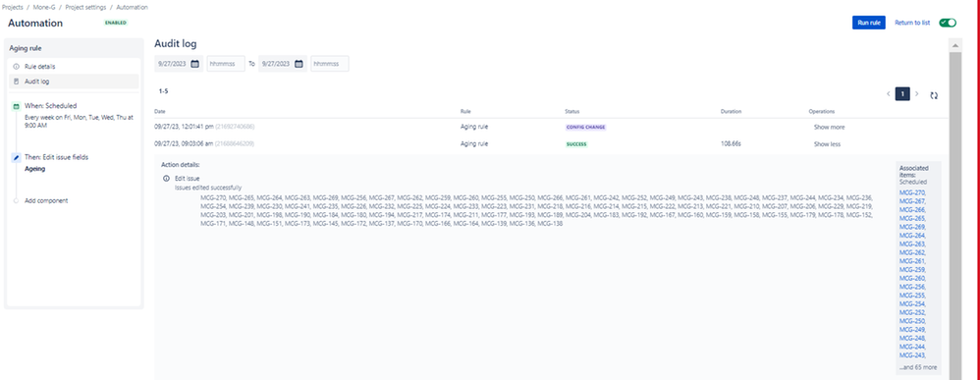
Task: Click the edit issue pencil icon
Action: pyautogui.click(x=17, y=157)
